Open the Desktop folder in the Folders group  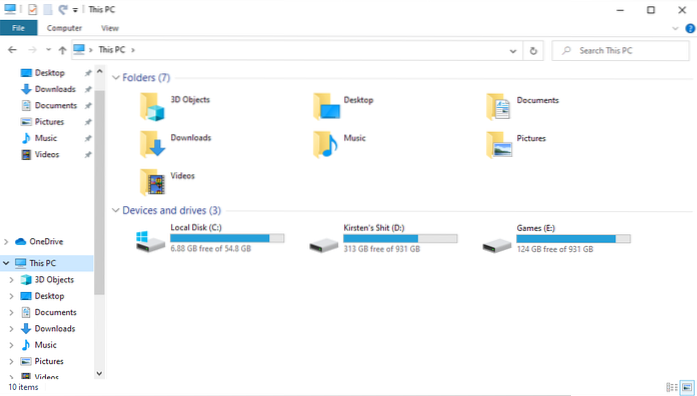tap(326, 107)
